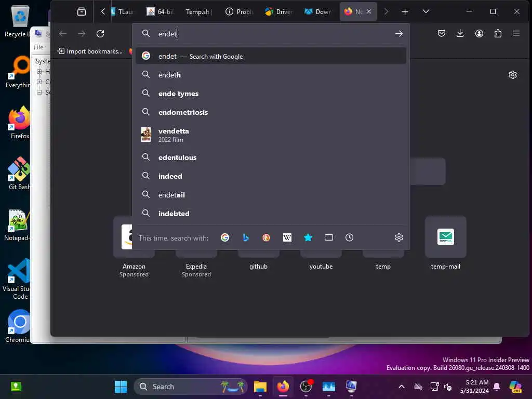Image resolution: width=532 pixels, height=399 pixels.
Task: Open the Windows Start menu
Action: pos(121,387)
